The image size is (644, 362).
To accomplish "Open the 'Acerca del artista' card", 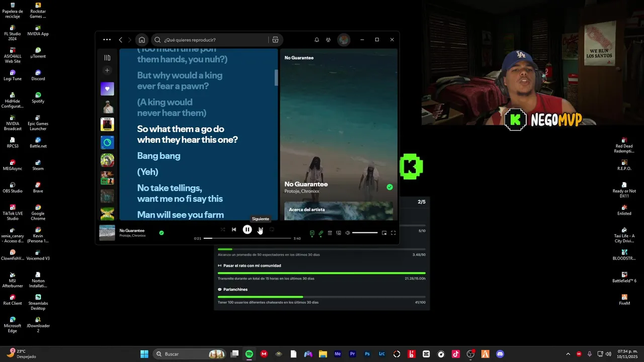I will click(339, 211).
